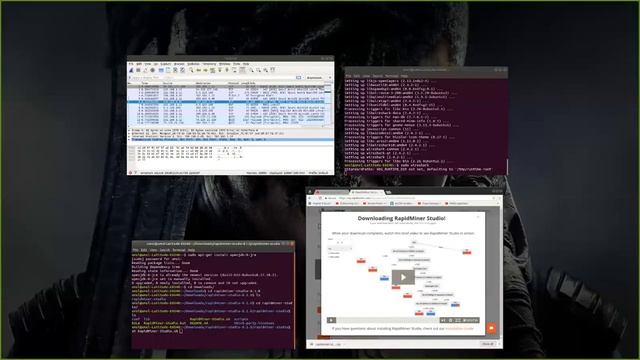Open the Statistics menu in Wireshark
The image size is (640, 360).
coord(193,64)
